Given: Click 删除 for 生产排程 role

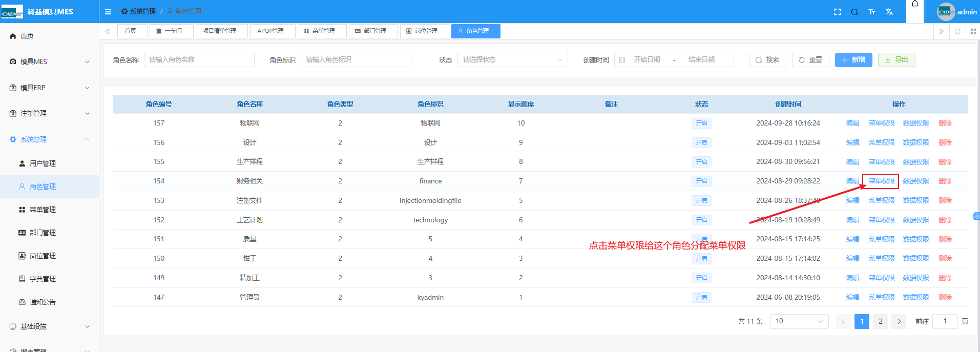Looking at the screenshot, I should pyautogui.click(x=945, y=162).
